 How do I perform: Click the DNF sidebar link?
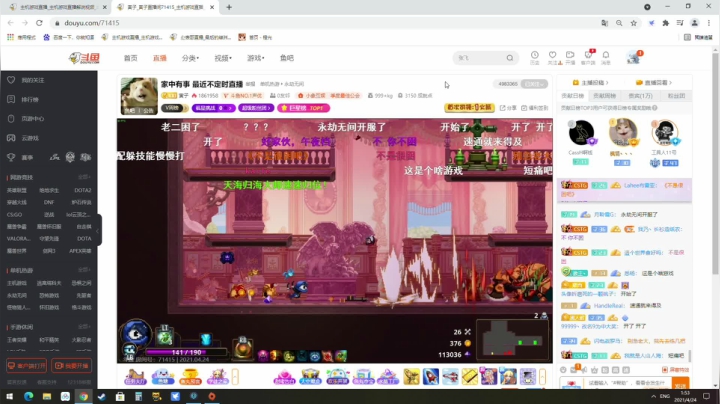49,202
